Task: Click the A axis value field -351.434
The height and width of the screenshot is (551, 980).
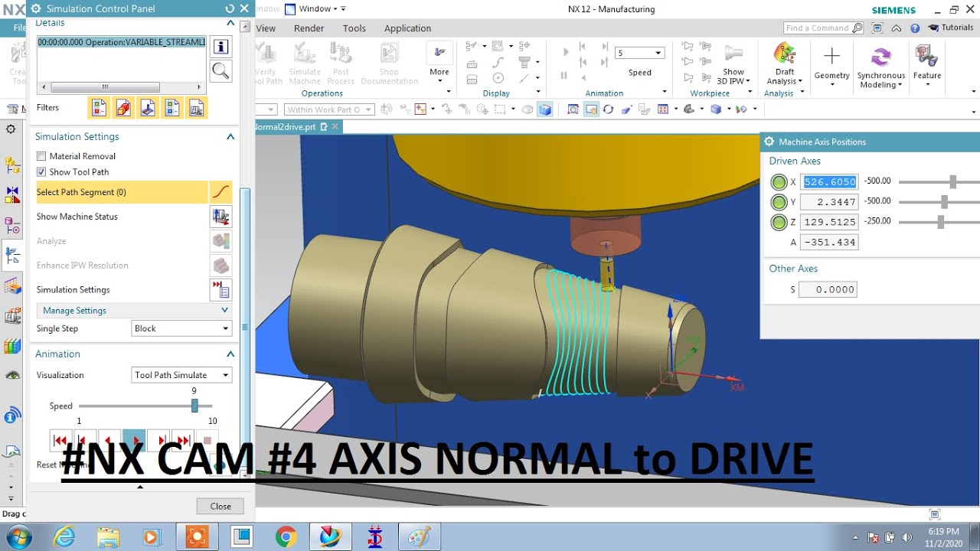Action: click(x=829, y=243)
